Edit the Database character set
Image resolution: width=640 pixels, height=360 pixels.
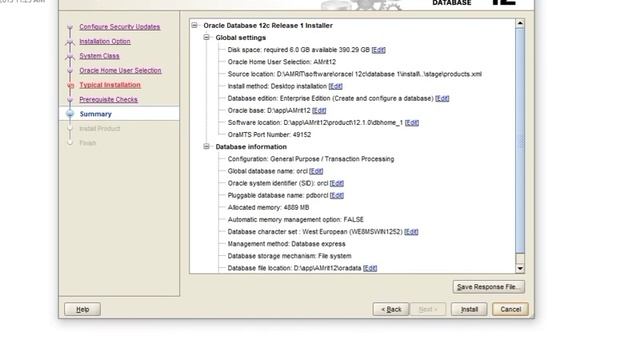click(411, 232)
